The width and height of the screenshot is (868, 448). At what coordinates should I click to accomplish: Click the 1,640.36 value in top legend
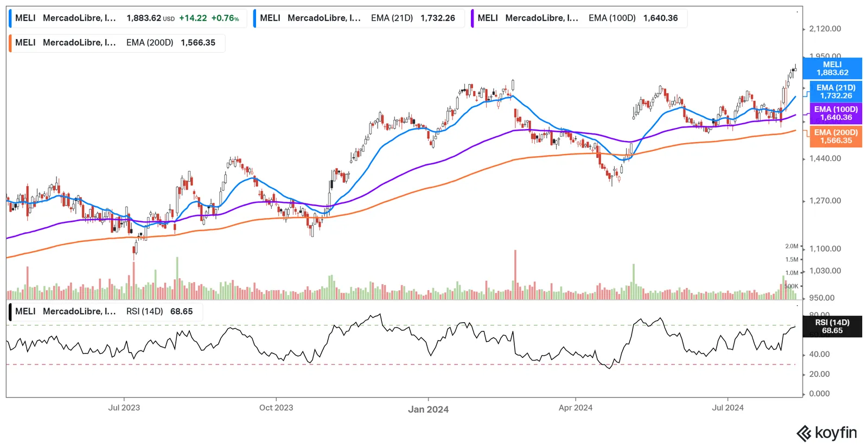pyautogui.click(x=661, y=18)
